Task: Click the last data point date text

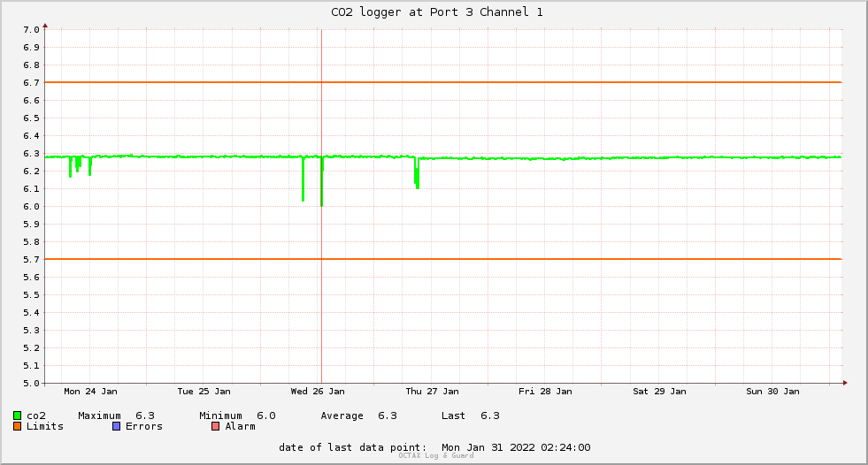Action: click(x=434, y=447)
